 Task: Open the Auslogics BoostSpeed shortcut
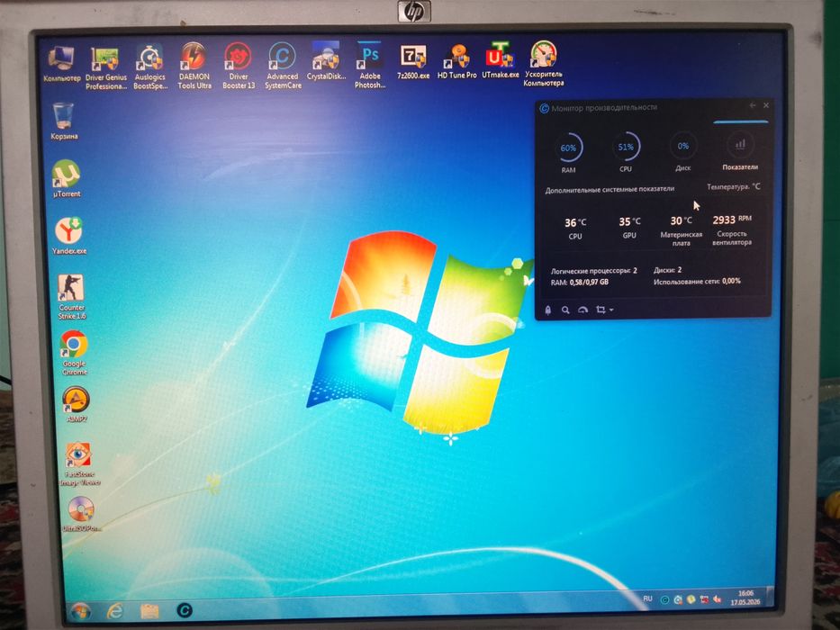pyautogui.click(x=150, y=67)
